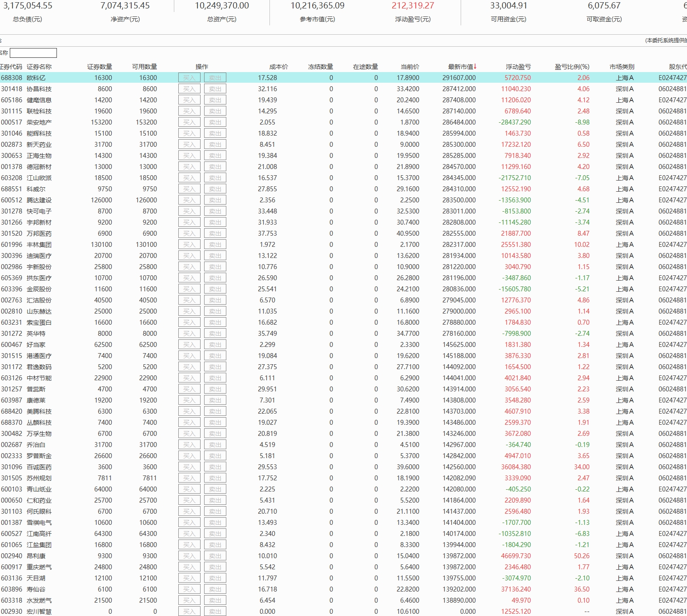Sort by the 浮动盈亏 column header
The width and height of the screenshot is (687, 616).
point(518,67)
